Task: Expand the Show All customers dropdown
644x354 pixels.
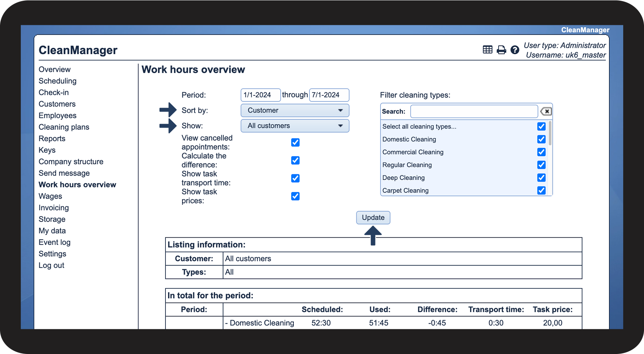Action: (x=295, y=126)
